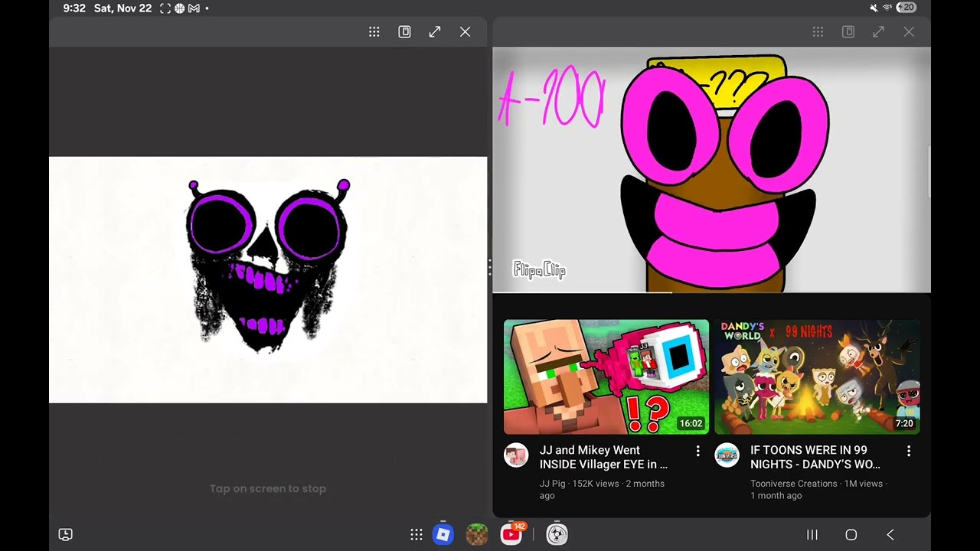Open split-view options for the left window

(x=404, y=31)
